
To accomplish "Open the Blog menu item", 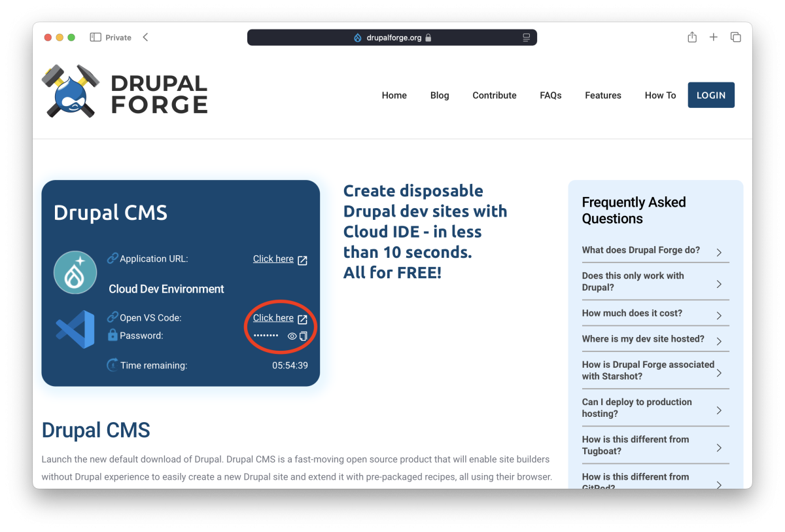I will click(x=440, y=96).
